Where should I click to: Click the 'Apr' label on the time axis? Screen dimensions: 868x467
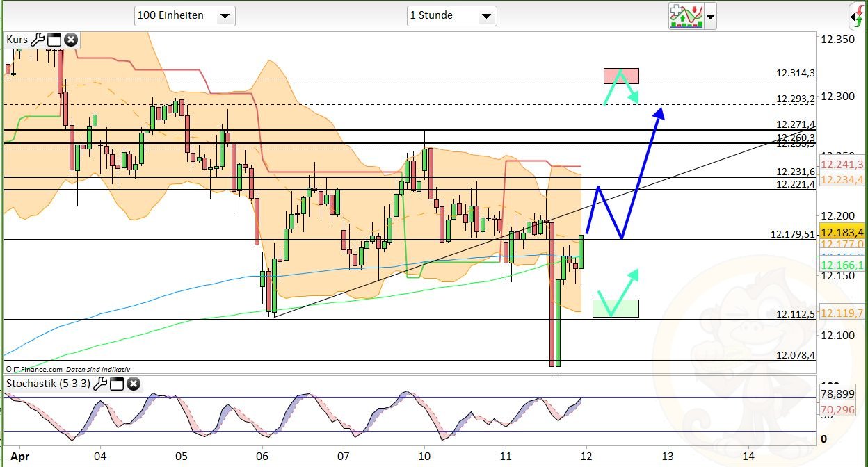coord(19,457)
